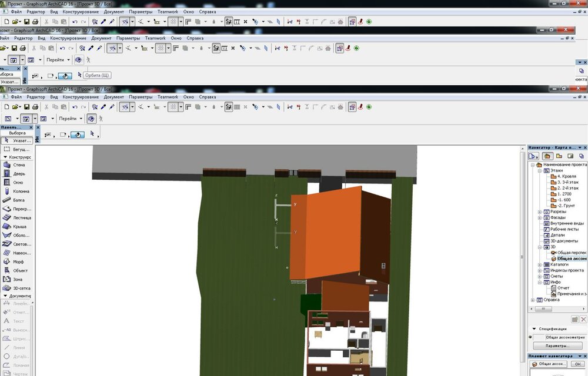The height and width of the screenshot is (376, 588).
Task: Select the Окно (window) tool
Action: tap(16, 182)
